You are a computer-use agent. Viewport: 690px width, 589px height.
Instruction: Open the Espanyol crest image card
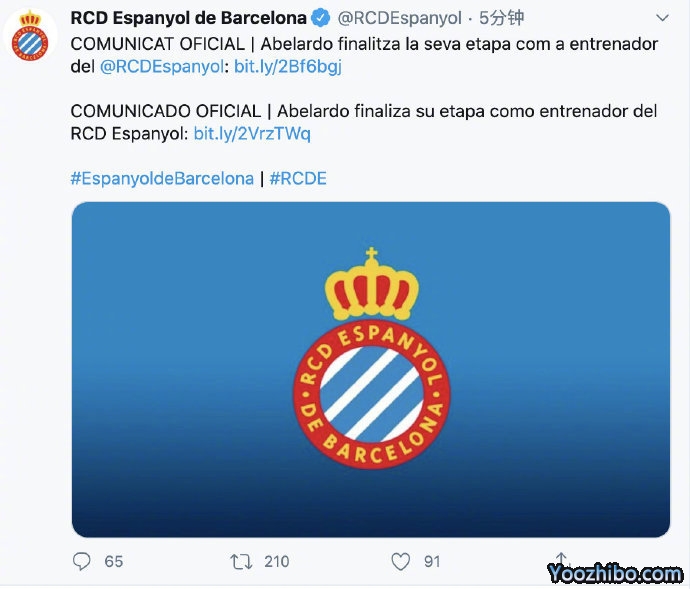[371, 370]
